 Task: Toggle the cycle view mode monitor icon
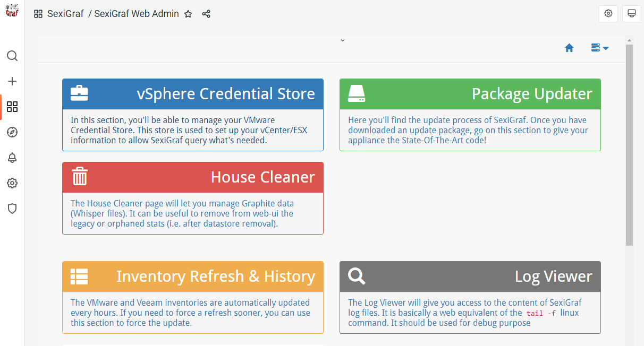pyautogui.click(x=632, y=14)
